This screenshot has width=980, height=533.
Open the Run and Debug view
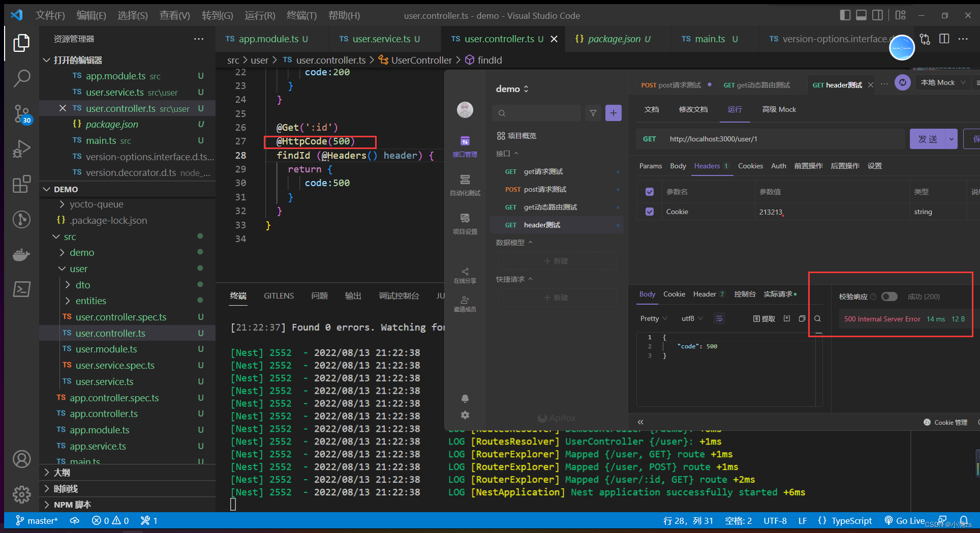pos(21,149)
